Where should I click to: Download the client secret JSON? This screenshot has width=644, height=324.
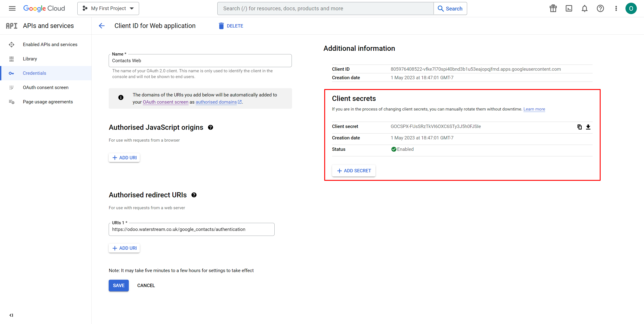pyautogui.click(x=588, y=127)
